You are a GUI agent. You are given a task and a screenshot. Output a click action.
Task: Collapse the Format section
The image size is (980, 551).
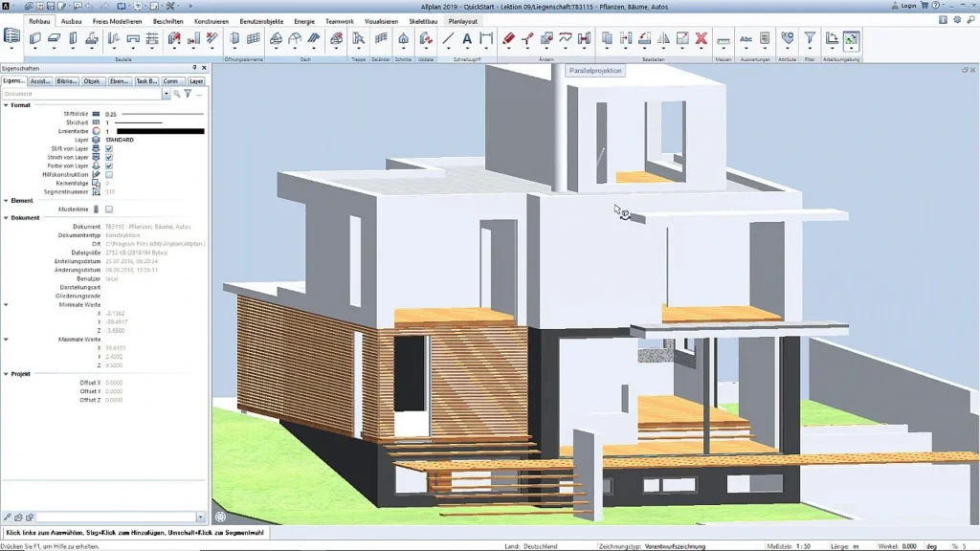[7, 105]
